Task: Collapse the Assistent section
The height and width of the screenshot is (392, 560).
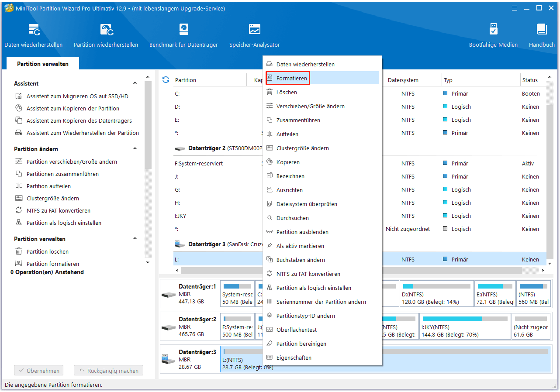Action: tap(135, 83)
